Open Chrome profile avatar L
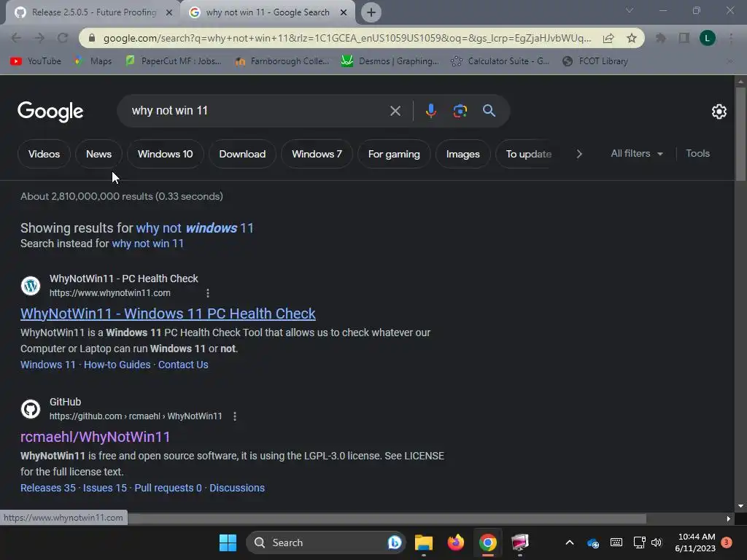 707,38
